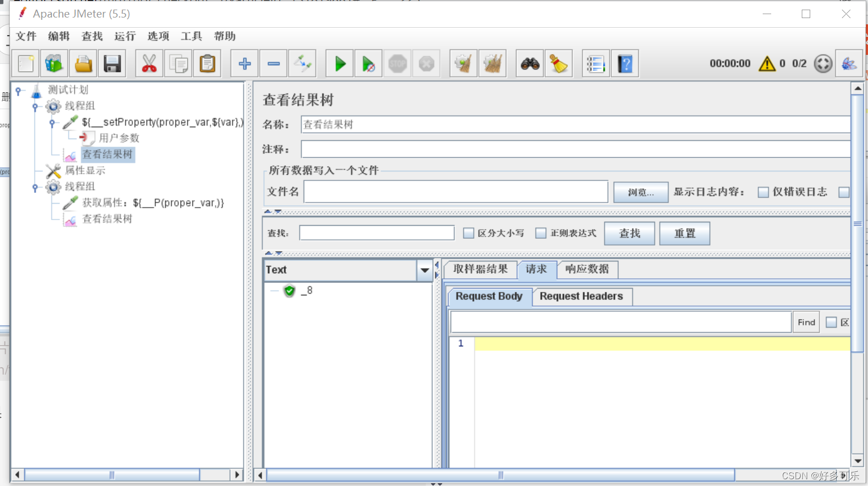Screen dimensions: 868x486
Task: Select the _8 sample result
Action: (306, 291)
